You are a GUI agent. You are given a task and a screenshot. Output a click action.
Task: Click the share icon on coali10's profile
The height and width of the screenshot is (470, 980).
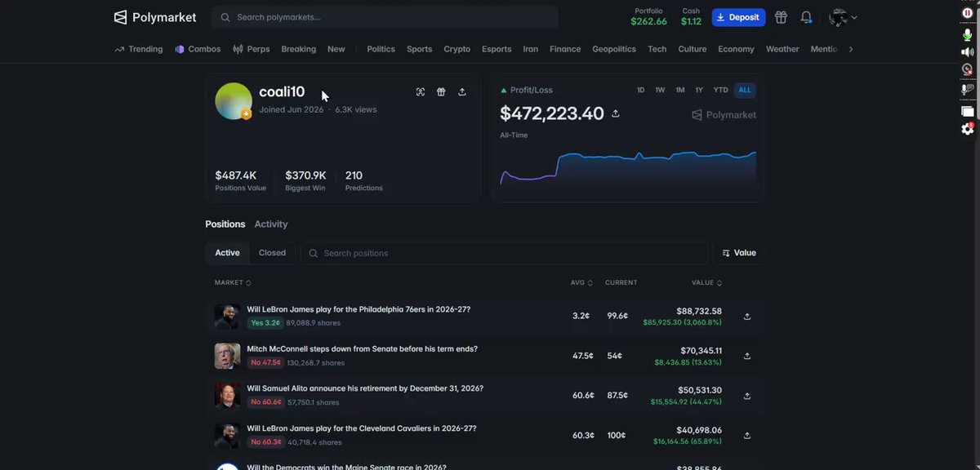[462, 92]
